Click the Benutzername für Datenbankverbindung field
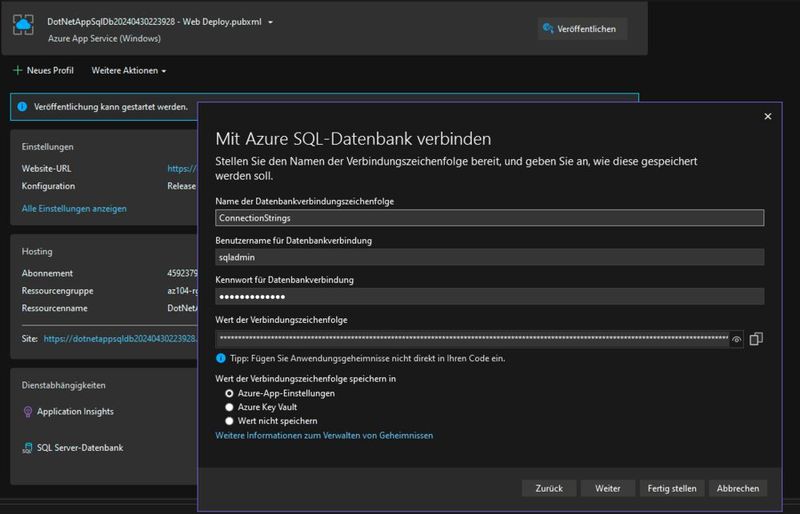The height and width of the screenshot is (514, 800). [489, 257]
